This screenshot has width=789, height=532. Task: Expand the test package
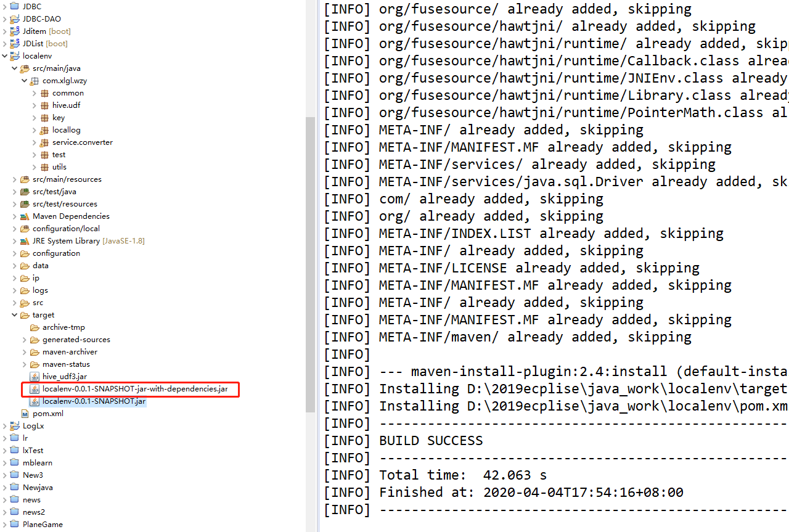point(35,154)
